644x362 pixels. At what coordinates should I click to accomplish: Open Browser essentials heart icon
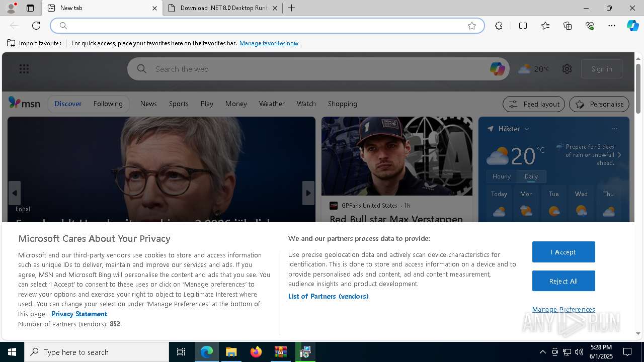[590, 26]
